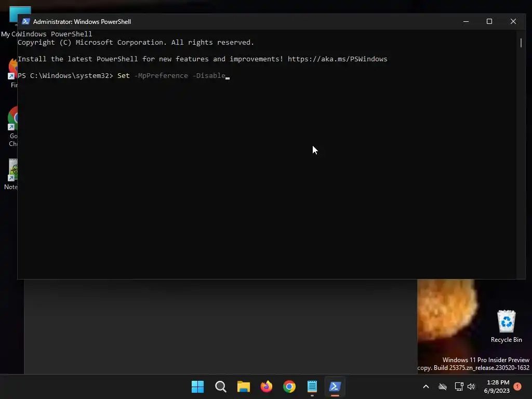Viewport: 532px width, 399px height.
Task: Launch File Explorer from taskbar
Action: click(243, 387)
